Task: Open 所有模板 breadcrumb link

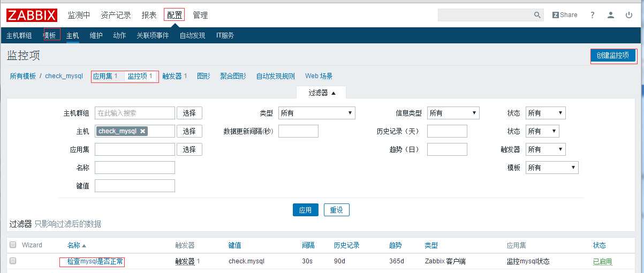Action: pos(23,77)
